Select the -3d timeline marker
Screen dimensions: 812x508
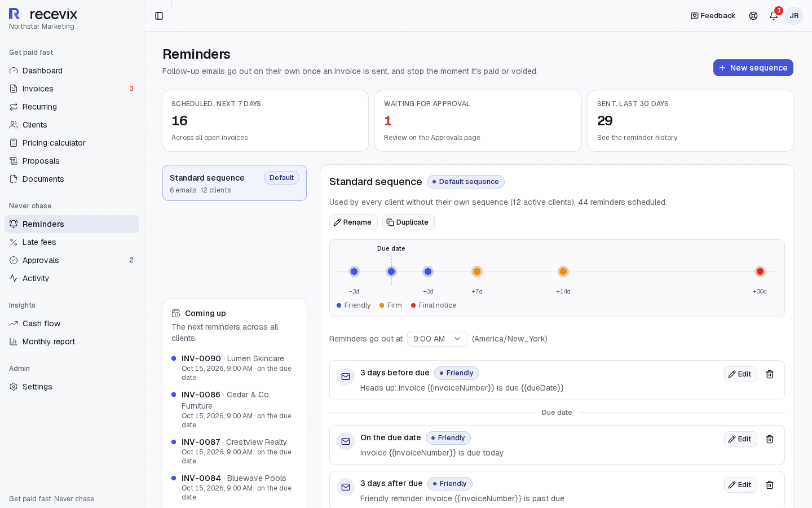click(x=354, y=271)
